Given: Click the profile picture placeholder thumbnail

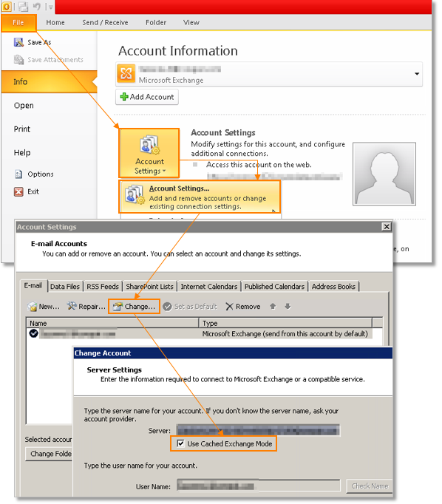Looking at the screenshot, I should (x=384, y=174).
